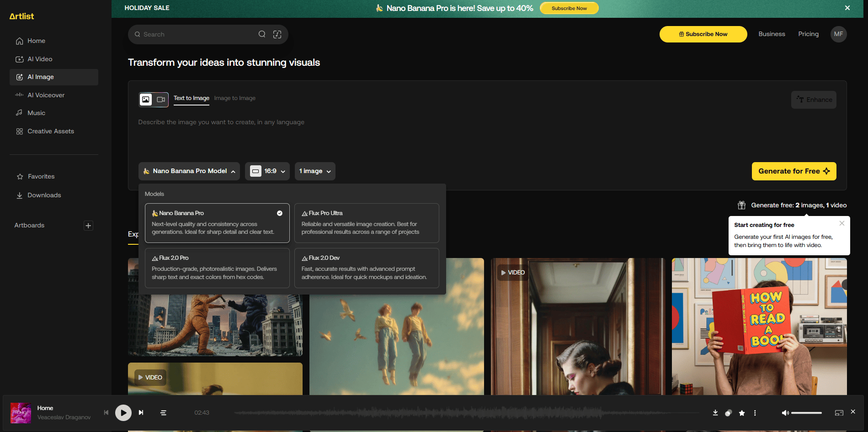Open the MF user profile avatar

coord(838,34)
